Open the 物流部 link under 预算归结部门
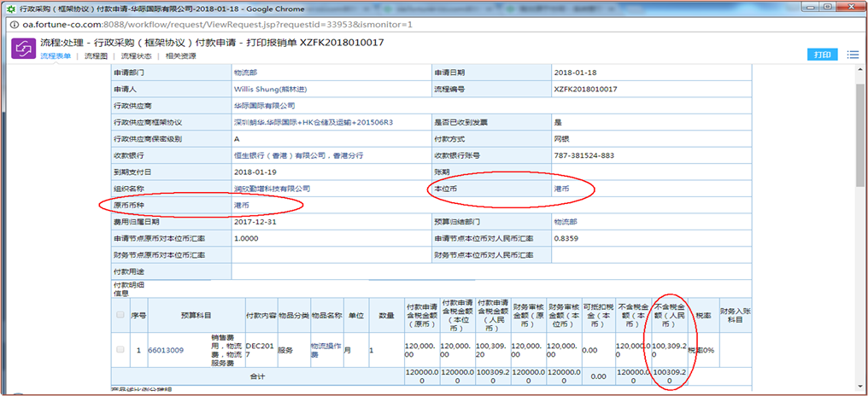Screen dimensions: 868x396 click(x=565, y=222)
